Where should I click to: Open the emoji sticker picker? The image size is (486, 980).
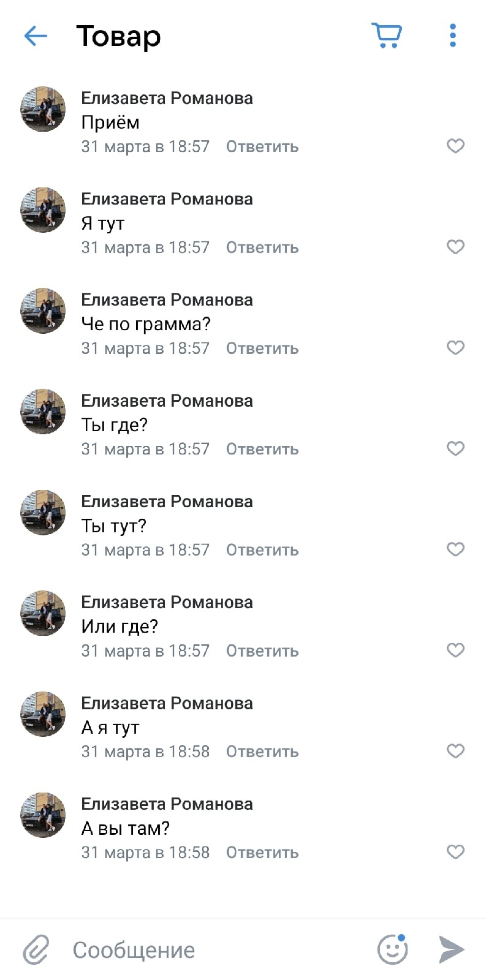392,949
